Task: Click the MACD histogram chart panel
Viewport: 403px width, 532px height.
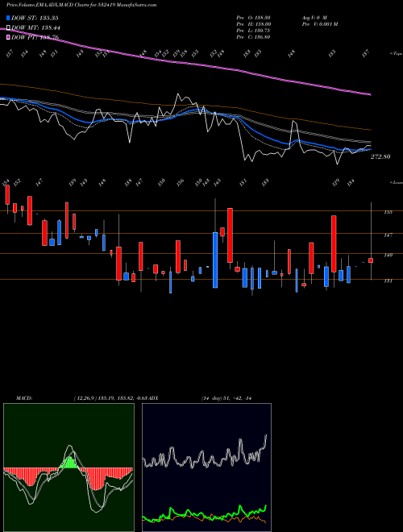Action: coord(69,468)
